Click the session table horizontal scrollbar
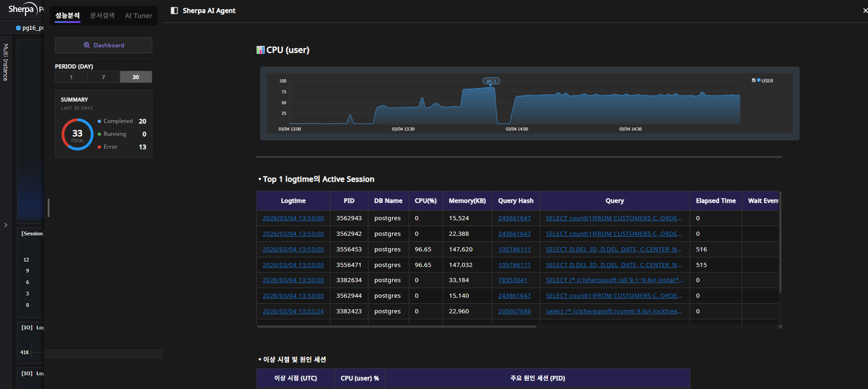 [396, 327]
